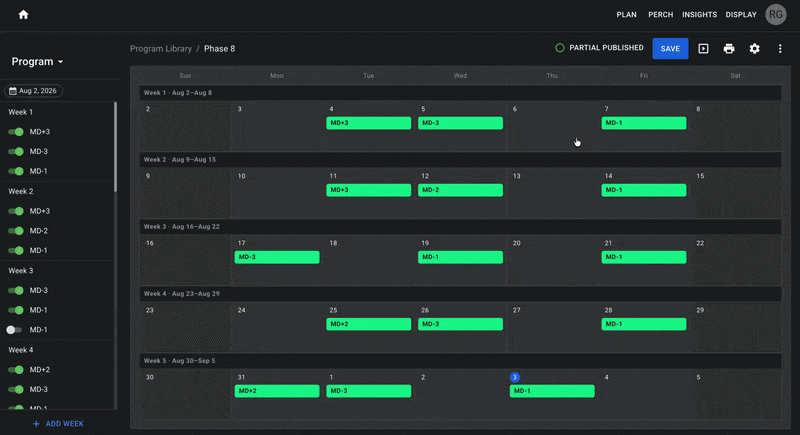
Task: Print the program with printer icon
Action: (x=729, y=48)
